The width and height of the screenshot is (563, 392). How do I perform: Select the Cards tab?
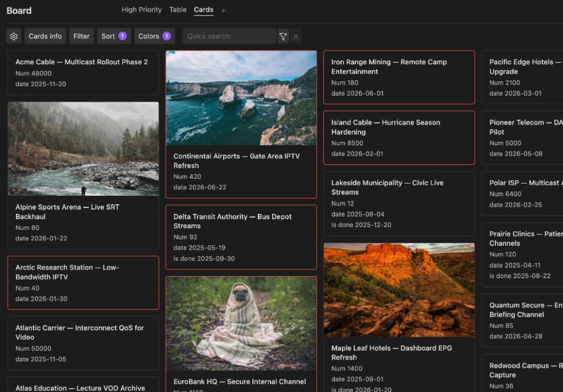tap(203, 10)
